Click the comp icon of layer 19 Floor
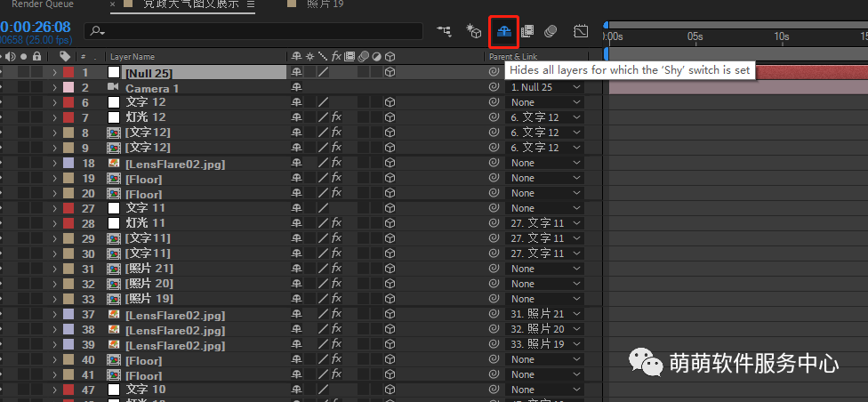 click(x=114, y=179)
